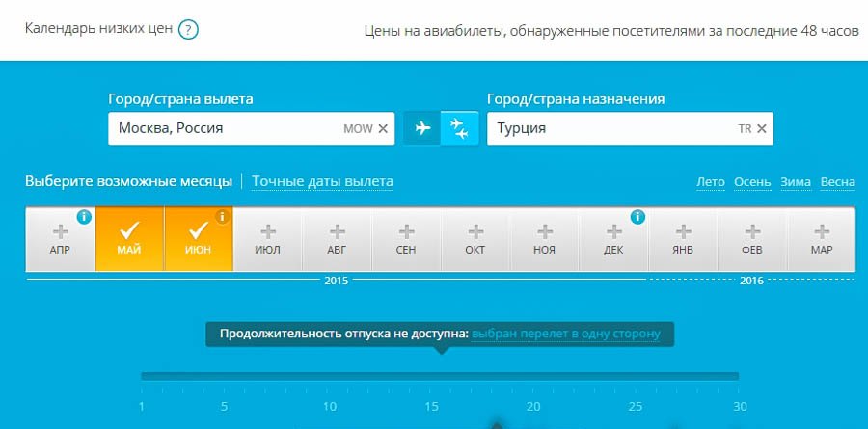
Task: Click the 2016 year label
Action: click(x=751, y=281)
